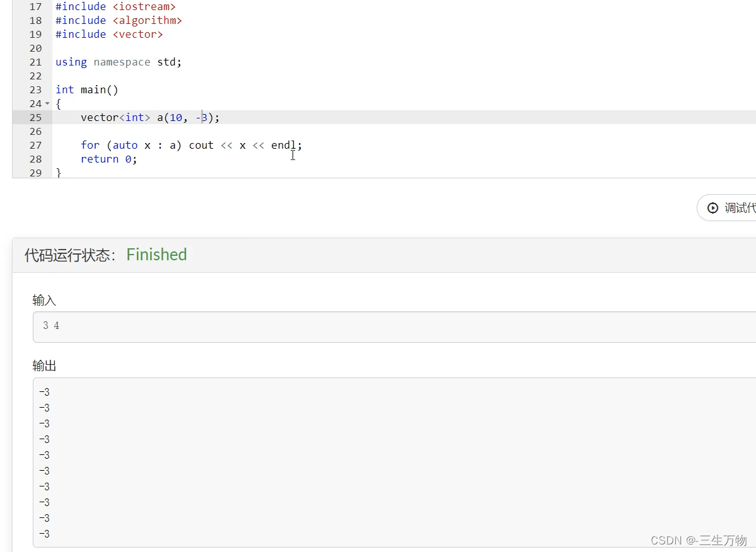Click on the 'return 0;' statement
Screen dimensions: 756x552
click(109, 159)
